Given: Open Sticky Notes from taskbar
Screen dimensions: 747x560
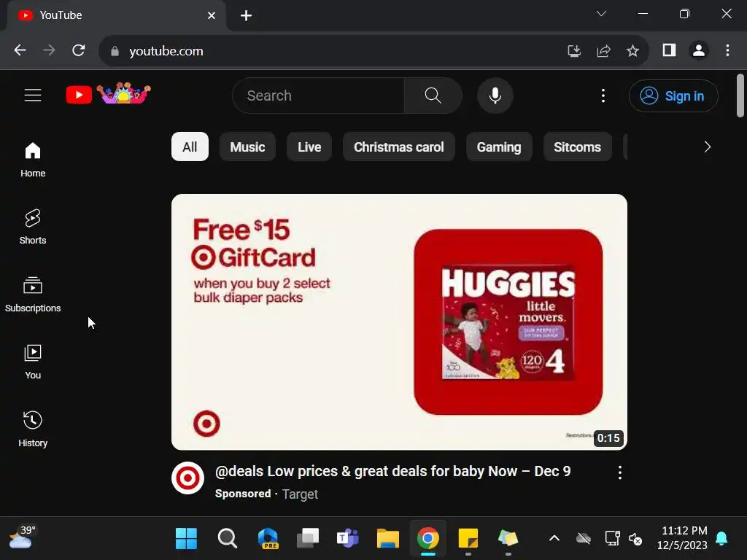Looking at the screenshot, I should coord(468,539).
